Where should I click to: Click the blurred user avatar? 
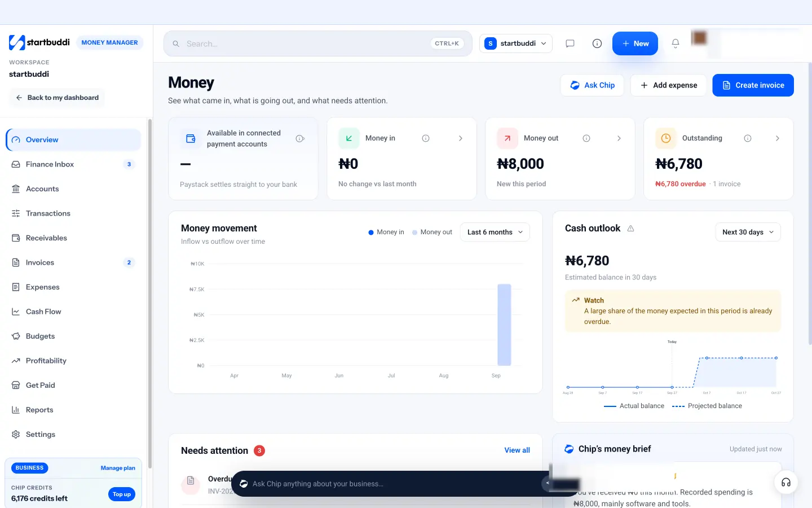pyautogui.click(x=699, y=38)
